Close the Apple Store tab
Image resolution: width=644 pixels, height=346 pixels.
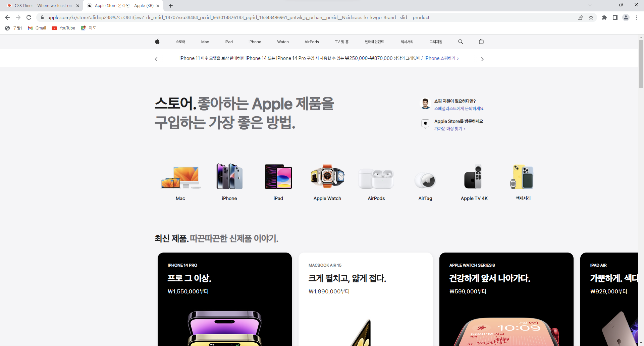tap(158, 6)
